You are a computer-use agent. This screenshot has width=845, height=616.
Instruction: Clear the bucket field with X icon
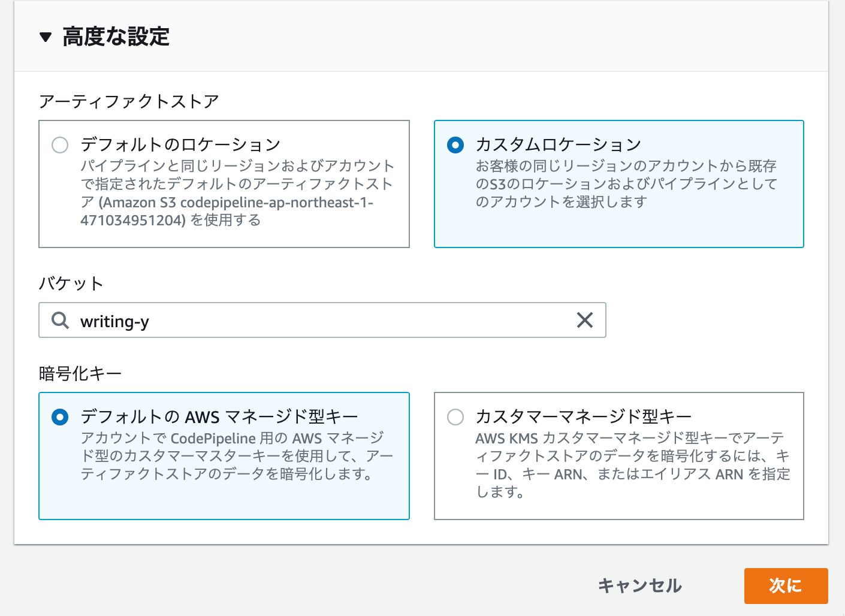[585, 321]
